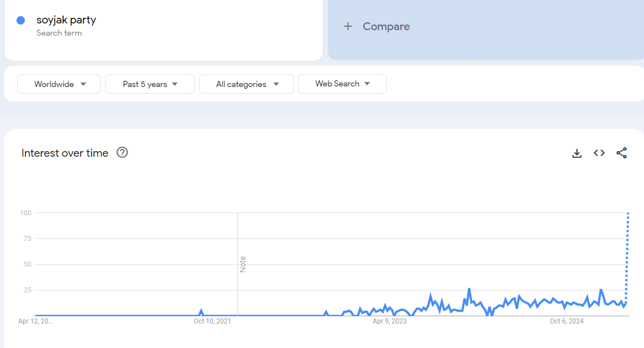Open the Worldwide region dropdown
Viewport: 644px width, 348px height.
point(59,84)
